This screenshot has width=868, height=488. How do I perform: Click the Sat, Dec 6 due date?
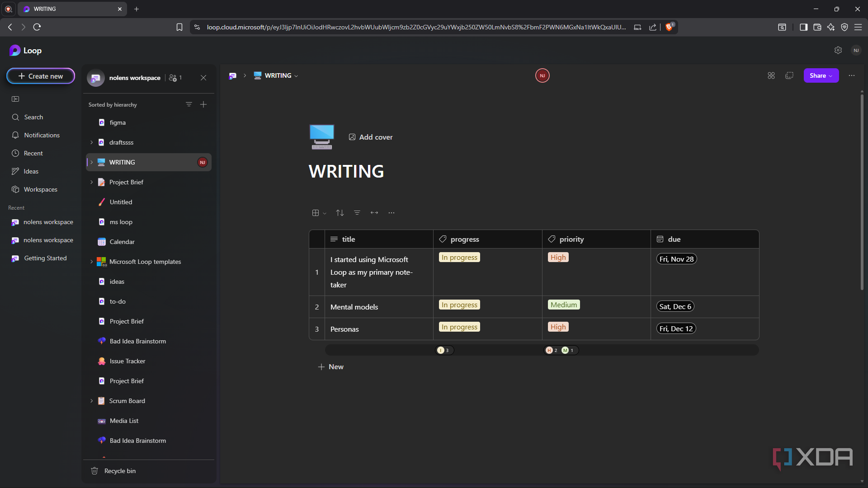[675, 306]
